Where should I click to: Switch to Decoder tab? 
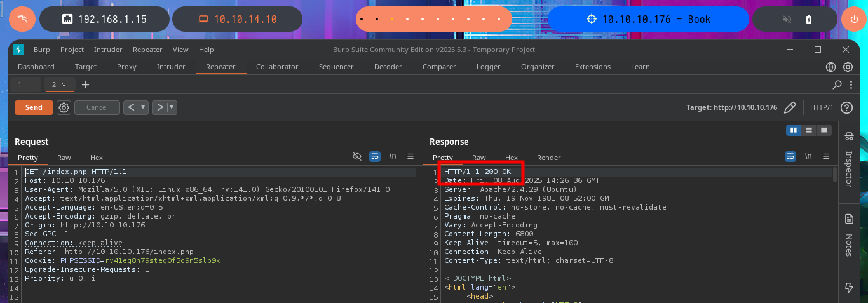[388, 67]
